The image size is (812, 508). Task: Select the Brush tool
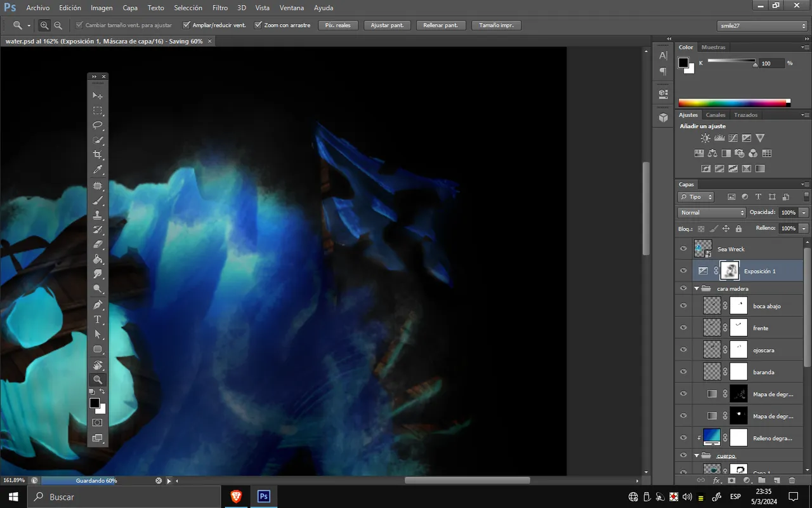[98, 201]
